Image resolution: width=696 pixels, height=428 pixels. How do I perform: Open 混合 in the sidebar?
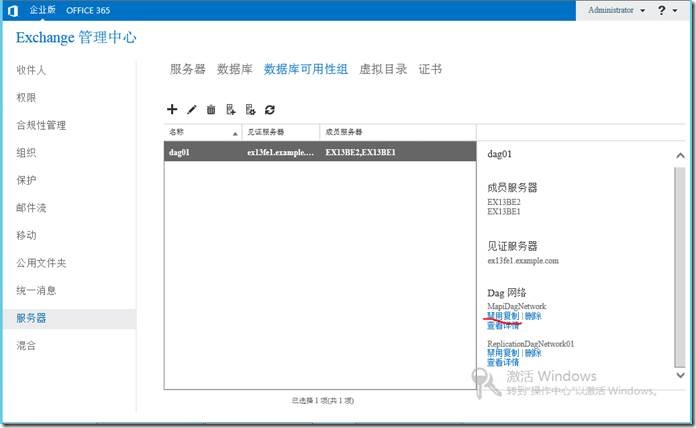[x=26, y=345]
